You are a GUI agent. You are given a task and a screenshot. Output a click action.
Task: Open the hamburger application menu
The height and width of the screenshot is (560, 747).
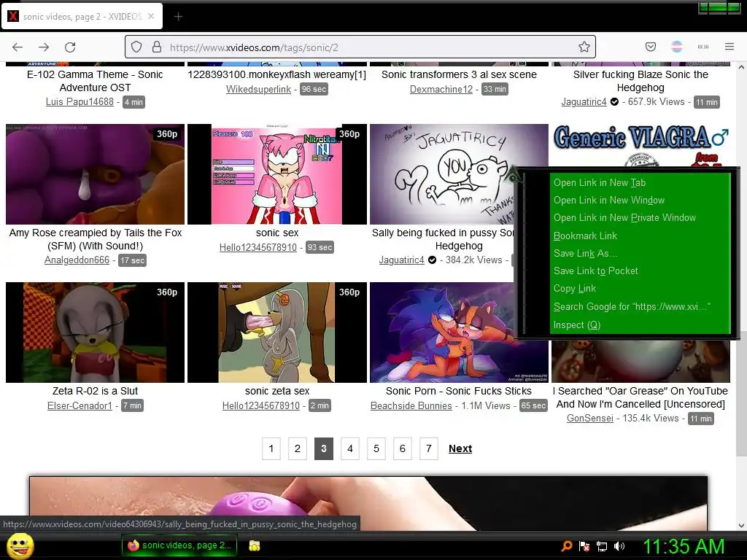point(729,47)
